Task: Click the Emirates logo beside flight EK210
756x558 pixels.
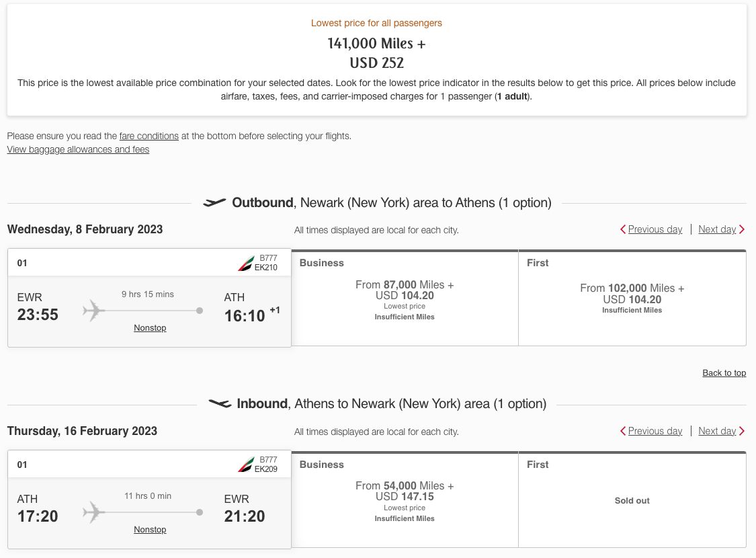Action: pyautogui.click(x=247, y=262)
